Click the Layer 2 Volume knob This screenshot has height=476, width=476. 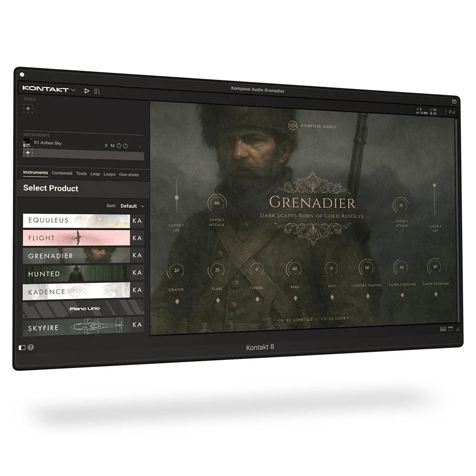click(401, 267)
